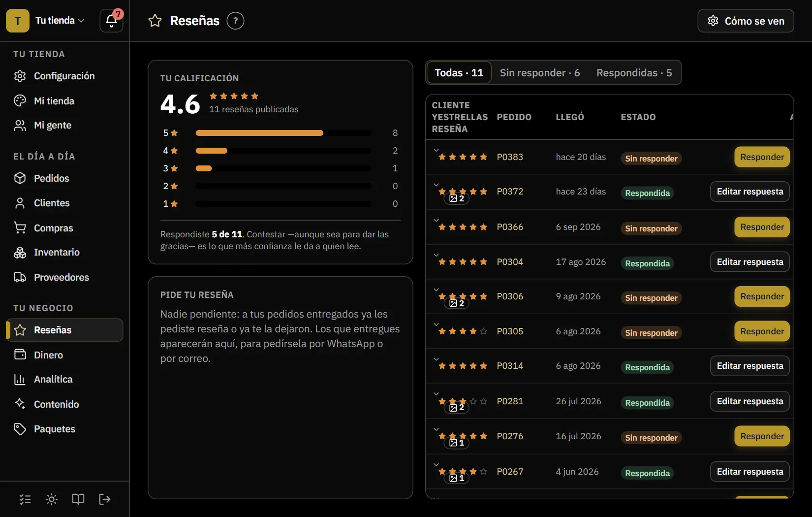Click Editar respuesta for order P0372
Screen dimensions: 812x517
click(750, 192)
